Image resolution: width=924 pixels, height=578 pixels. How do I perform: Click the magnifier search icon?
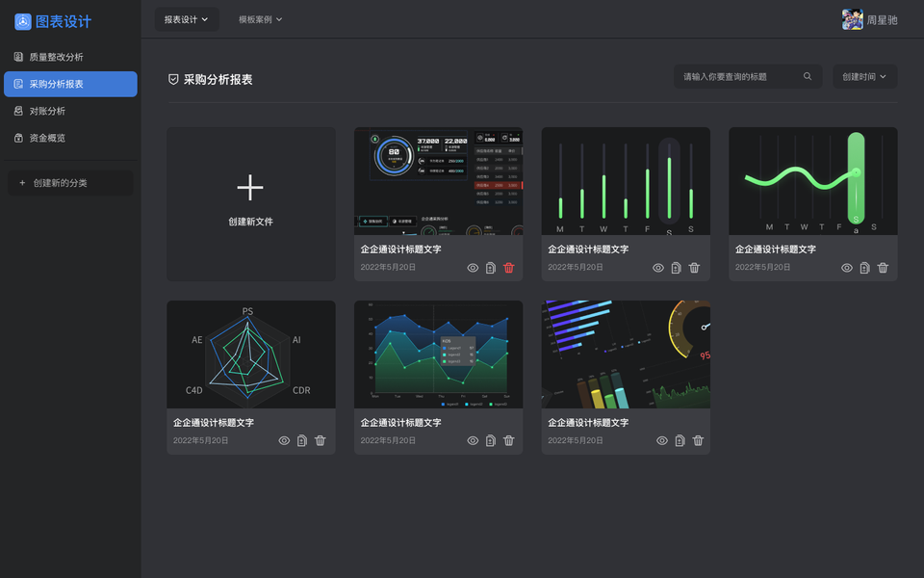tap(808, 76)
